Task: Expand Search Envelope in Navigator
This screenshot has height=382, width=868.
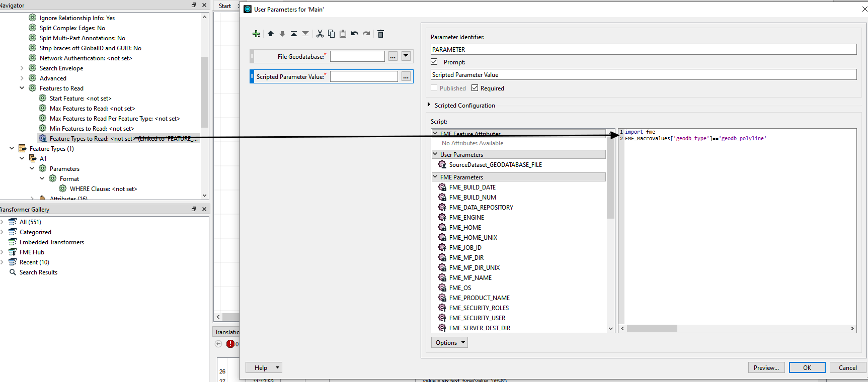Action: tap(22, 68)
